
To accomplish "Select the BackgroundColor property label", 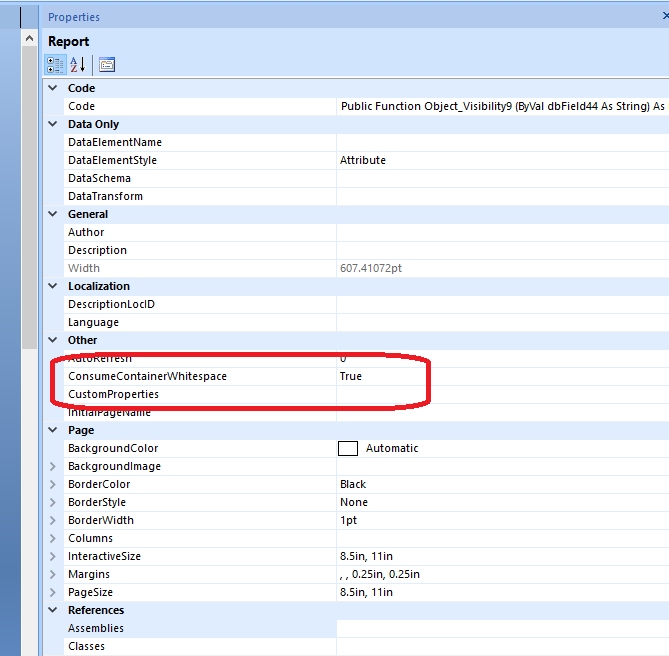I will click(113, 448).
